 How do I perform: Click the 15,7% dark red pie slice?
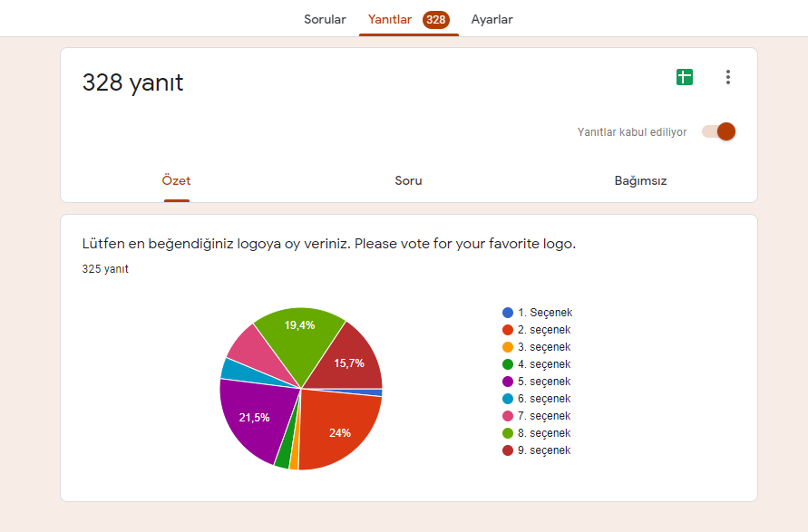[349, 361]
